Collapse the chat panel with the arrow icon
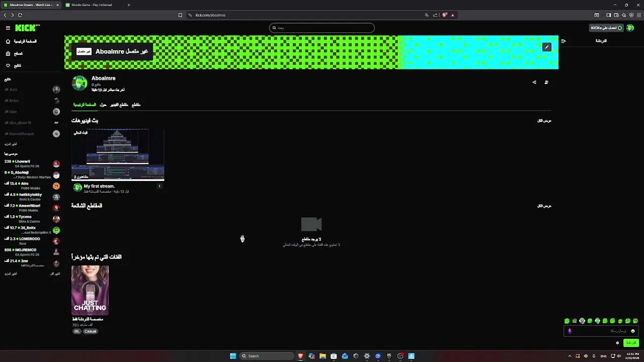The width and height of the screenshot is (644, 362). pos(563,41)
